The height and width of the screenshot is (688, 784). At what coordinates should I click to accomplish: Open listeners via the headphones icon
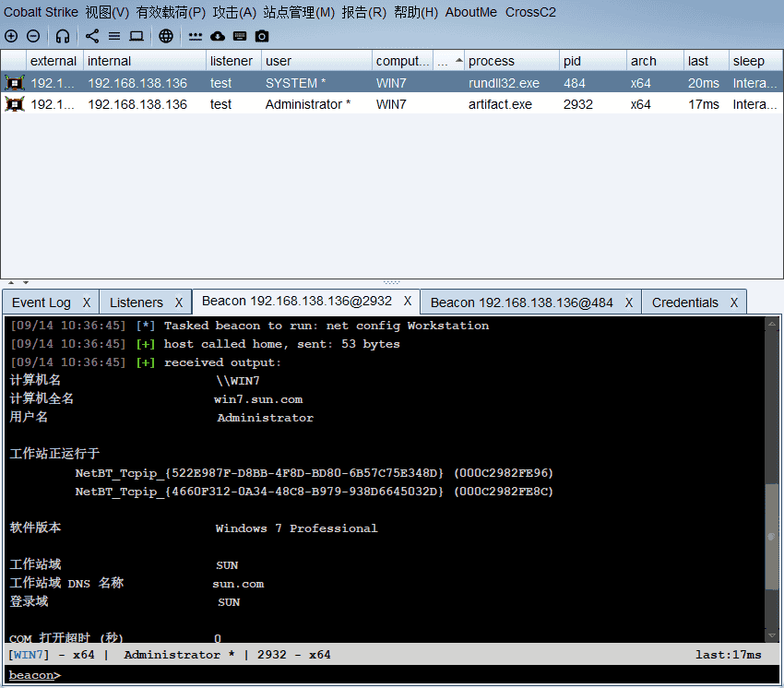point(63,36)
